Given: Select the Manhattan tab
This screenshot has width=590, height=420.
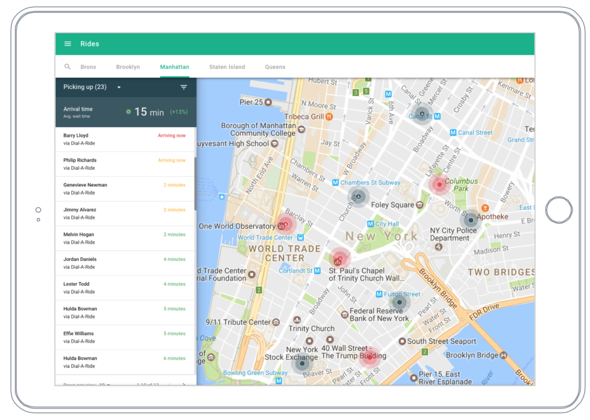Looking at the screenshot, I should 175,67.
